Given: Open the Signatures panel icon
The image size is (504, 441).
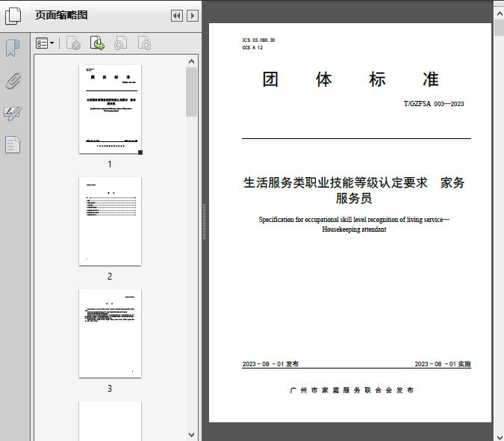Looking at the screenshot, I should tap(13, 113).
